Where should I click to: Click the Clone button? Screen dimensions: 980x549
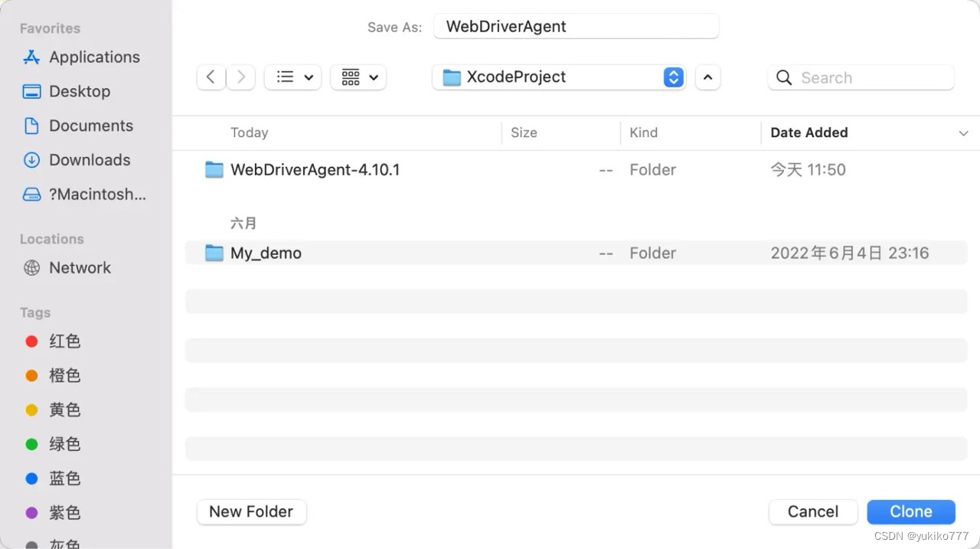coord(911,512)
